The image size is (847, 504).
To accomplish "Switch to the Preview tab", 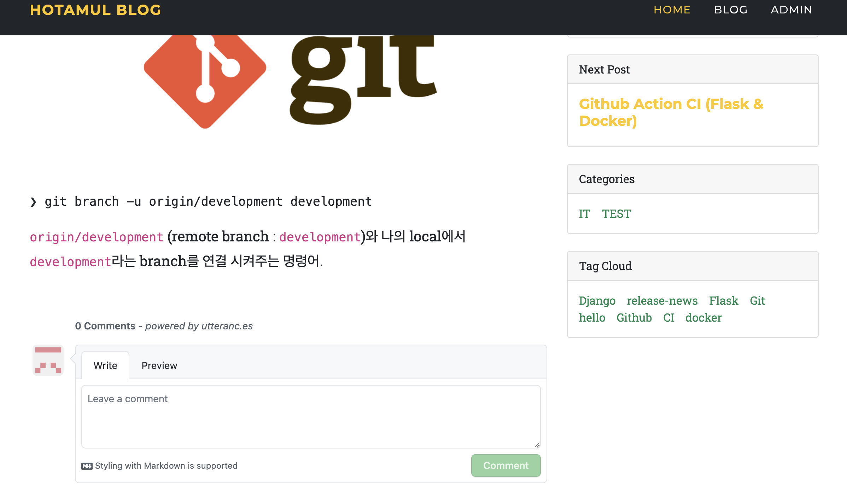I will [159, 365].
